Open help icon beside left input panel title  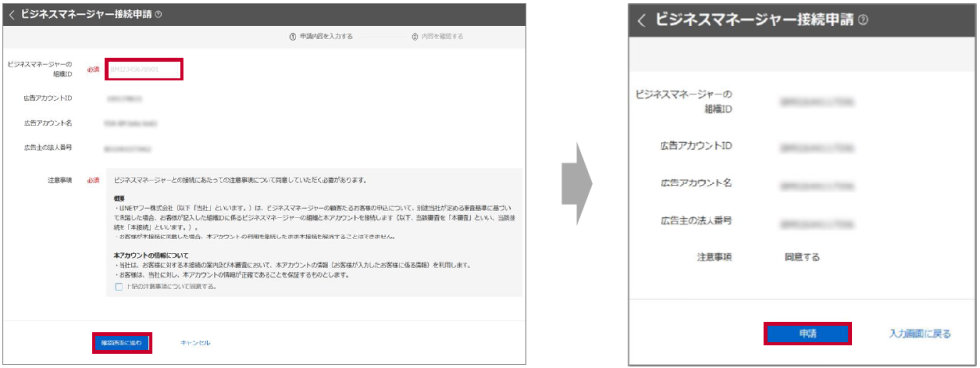point(158,15)
